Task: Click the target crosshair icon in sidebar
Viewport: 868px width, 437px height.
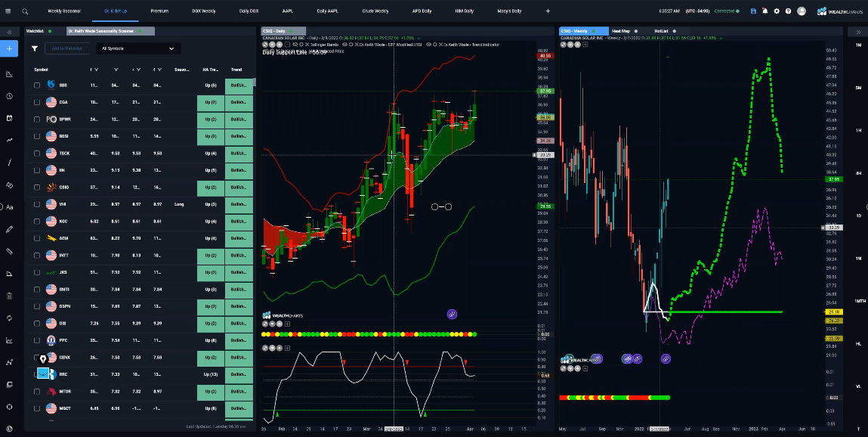Action: [x=9, y=407]
